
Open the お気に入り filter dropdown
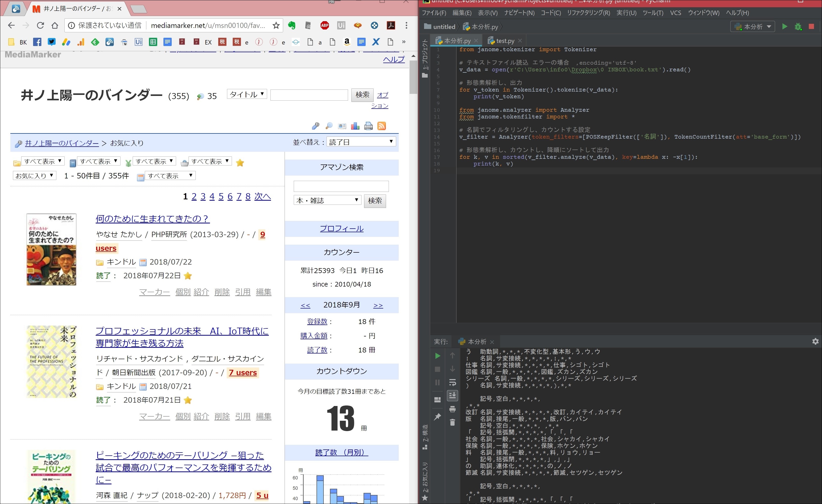(34, 175)
